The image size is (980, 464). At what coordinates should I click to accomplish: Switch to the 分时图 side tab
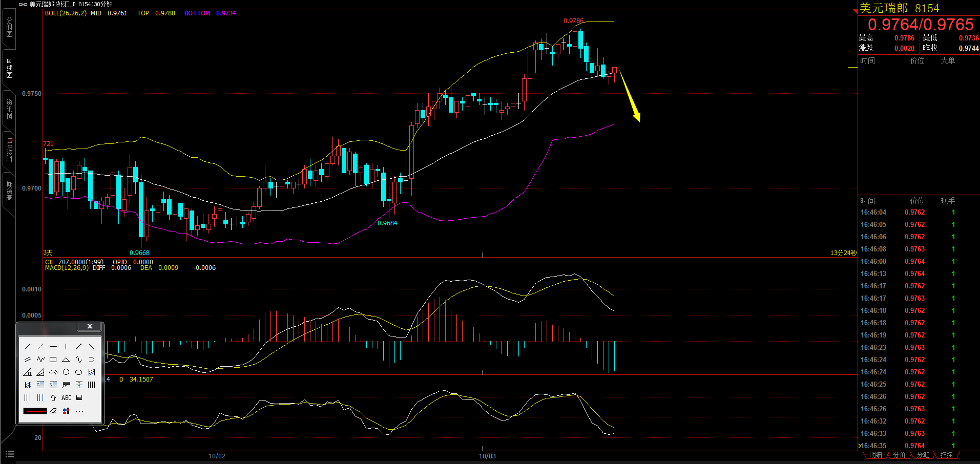9,28
